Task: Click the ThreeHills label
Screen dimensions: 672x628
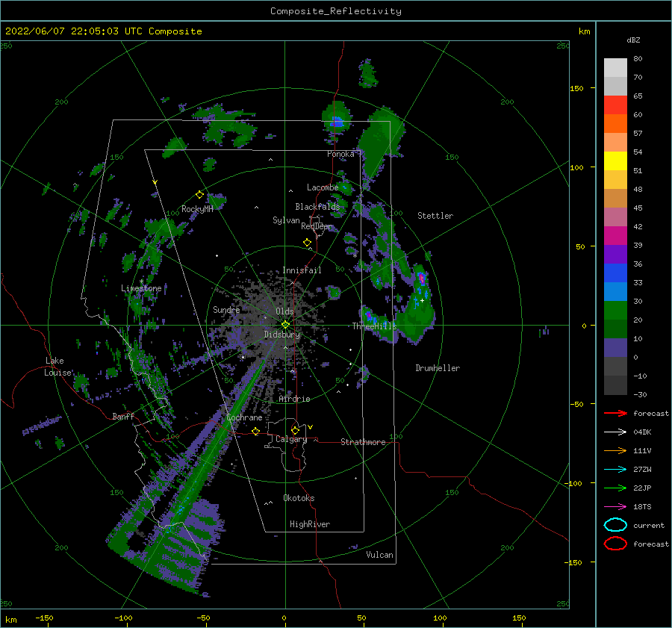Action: click(x=375, y=326)
